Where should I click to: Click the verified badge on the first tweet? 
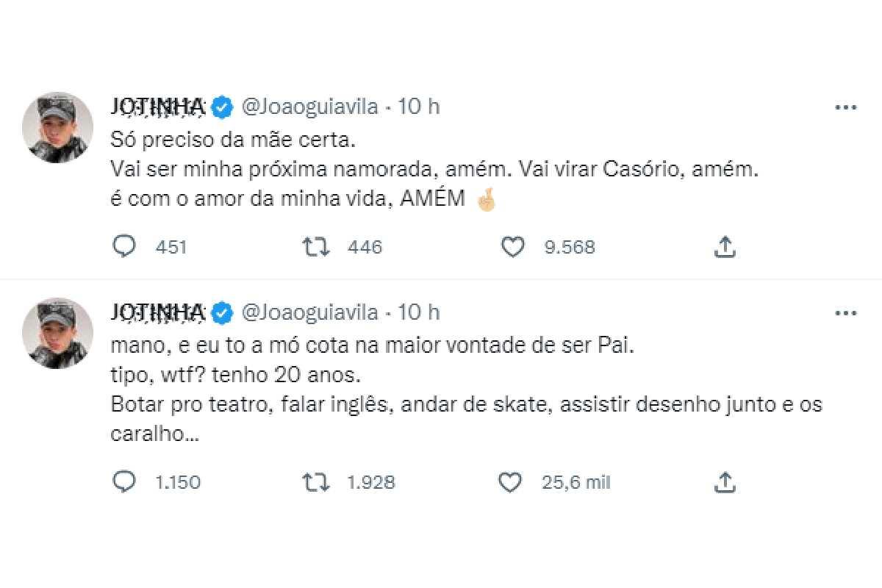click(x=222, y=107)
